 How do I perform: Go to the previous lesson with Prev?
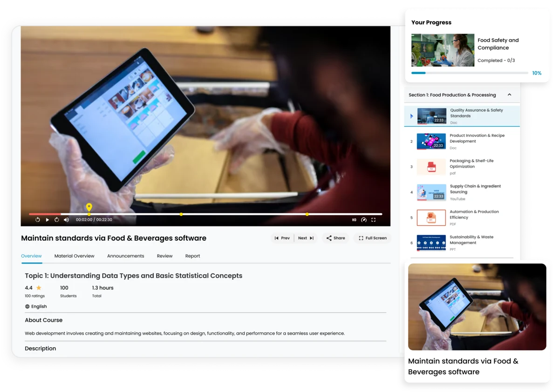[282, 238]
